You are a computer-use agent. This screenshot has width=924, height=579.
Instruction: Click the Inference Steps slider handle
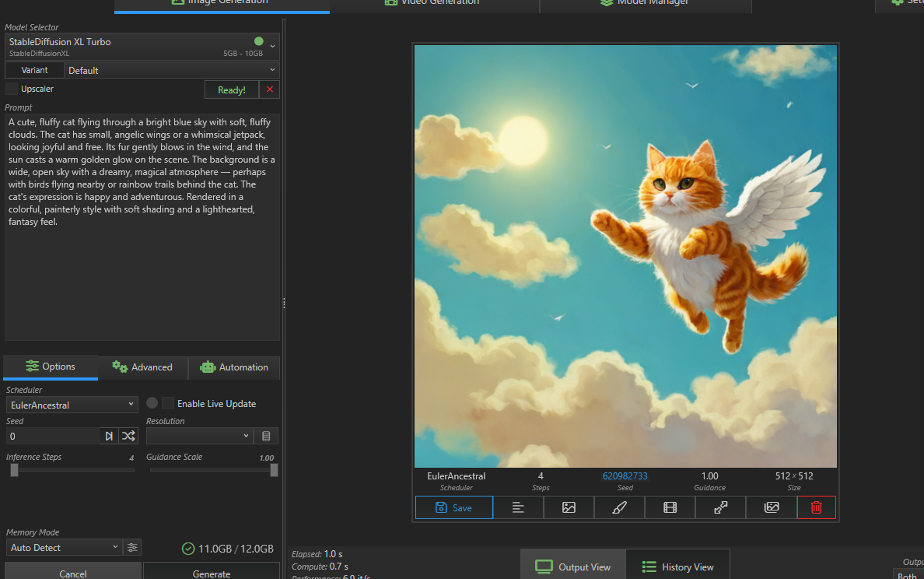tap(14, 470)
